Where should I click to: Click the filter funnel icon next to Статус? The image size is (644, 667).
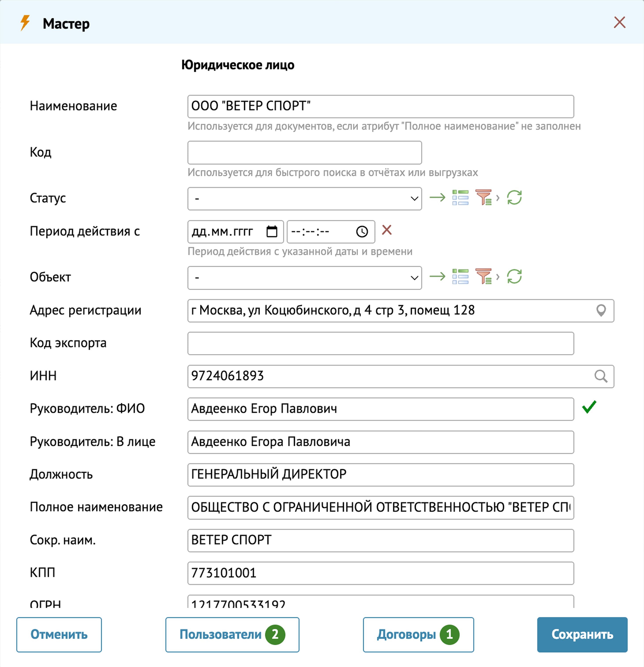(x=483, y=198)
